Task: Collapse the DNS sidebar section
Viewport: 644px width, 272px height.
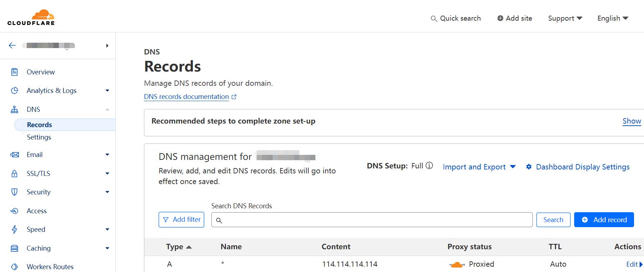Action: click(x=107, y=109)
